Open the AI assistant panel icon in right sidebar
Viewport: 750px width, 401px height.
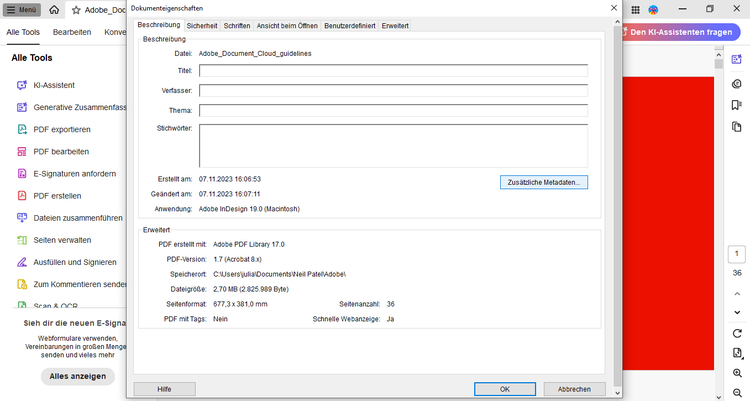pos(737,59)
